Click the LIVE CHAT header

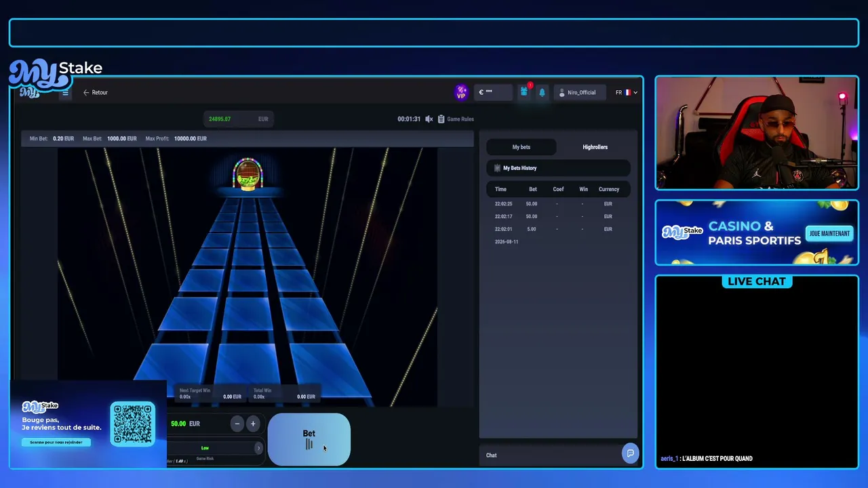[x=757, y=281]
